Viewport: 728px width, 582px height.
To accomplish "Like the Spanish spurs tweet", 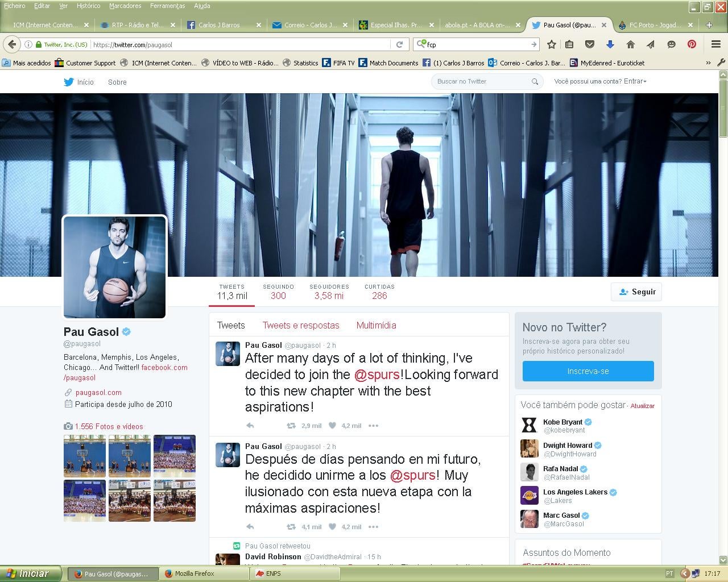I will [x=333, y=527].
